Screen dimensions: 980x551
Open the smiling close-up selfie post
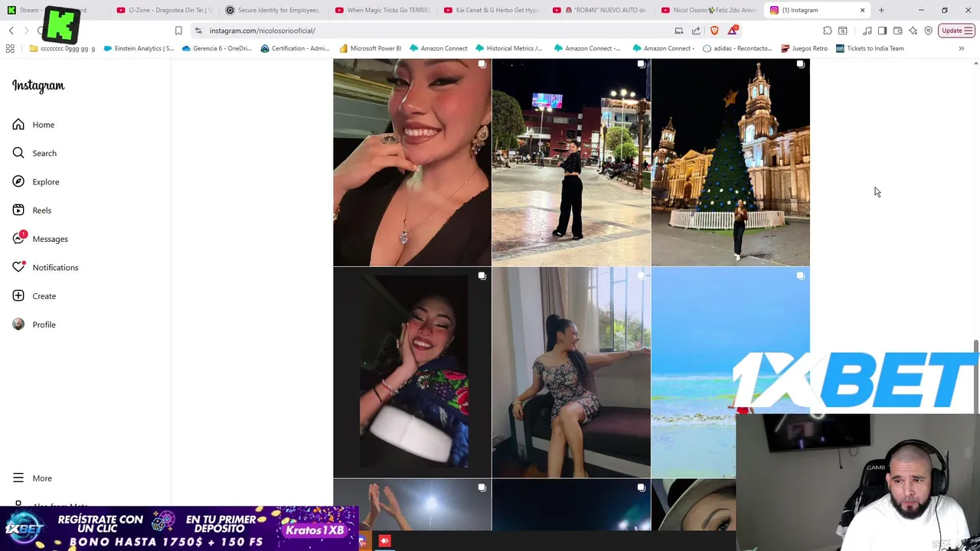tap(412, 162)
